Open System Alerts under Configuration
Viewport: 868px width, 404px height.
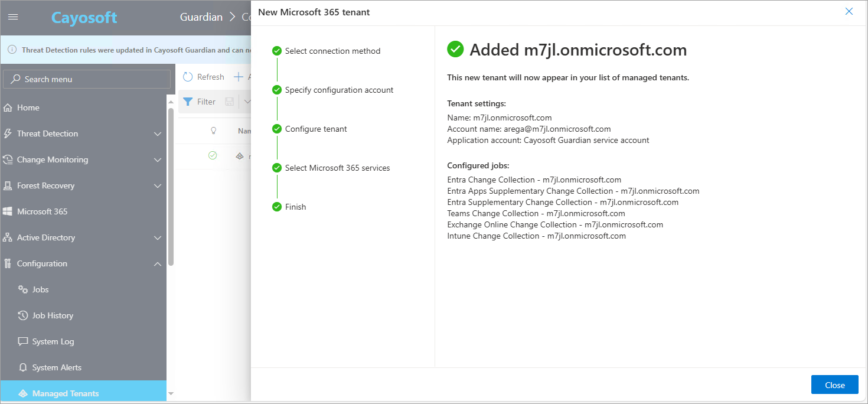point(83,367)
